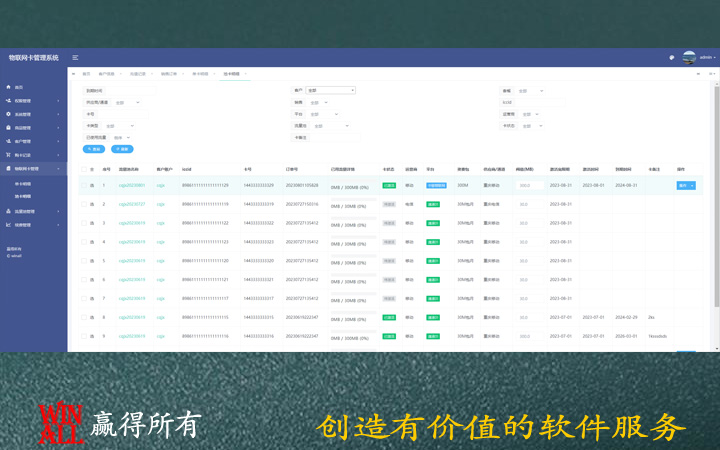The width and height of the screenshot is (720, 450).
Task: Focus the iccid filter input
Action: point(540,102)
